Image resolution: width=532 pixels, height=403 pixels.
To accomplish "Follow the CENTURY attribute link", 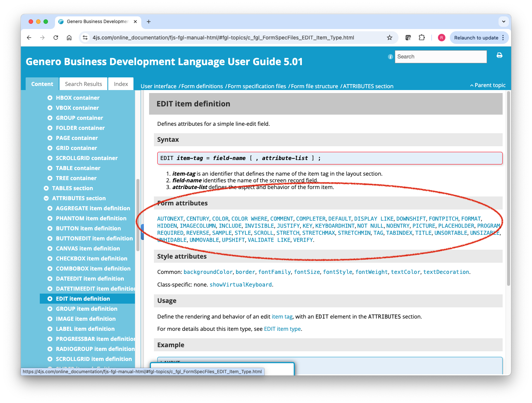I will [198, 219].
